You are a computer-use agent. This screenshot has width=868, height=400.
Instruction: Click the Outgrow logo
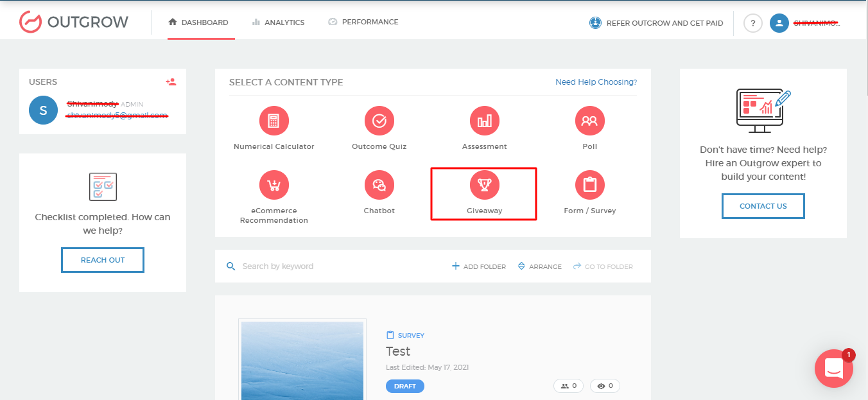(73, 22)
